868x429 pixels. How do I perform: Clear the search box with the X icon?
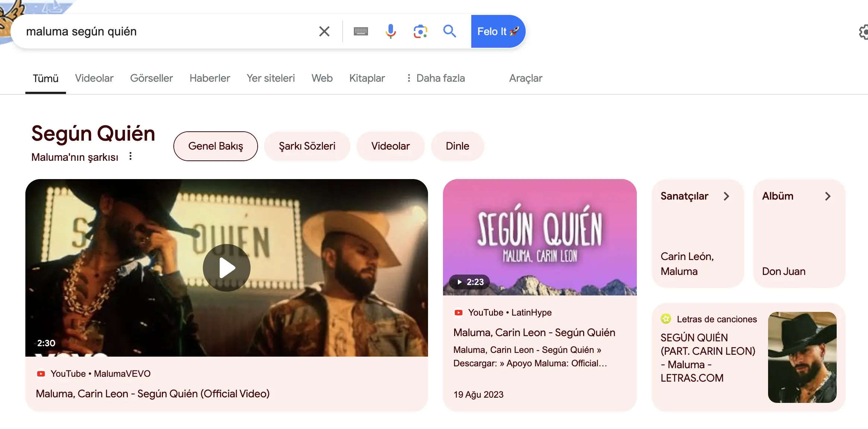(324, 31)
